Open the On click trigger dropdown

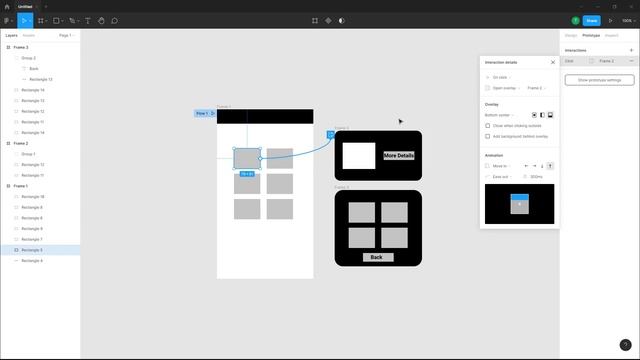pyautogui.click(x=502, y=78)
